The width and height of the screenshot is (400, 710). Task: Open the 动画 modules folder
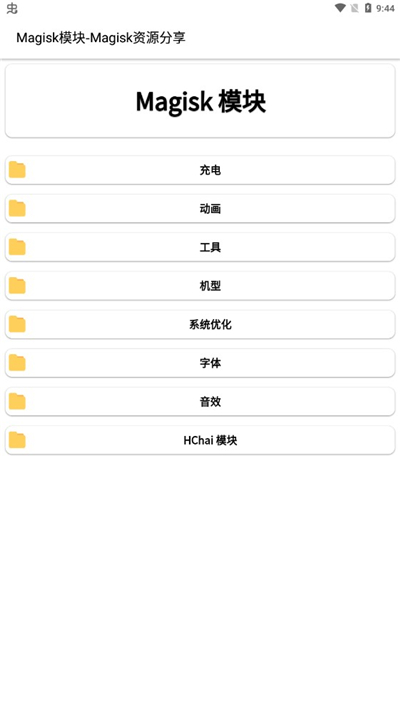click(200, 208)
